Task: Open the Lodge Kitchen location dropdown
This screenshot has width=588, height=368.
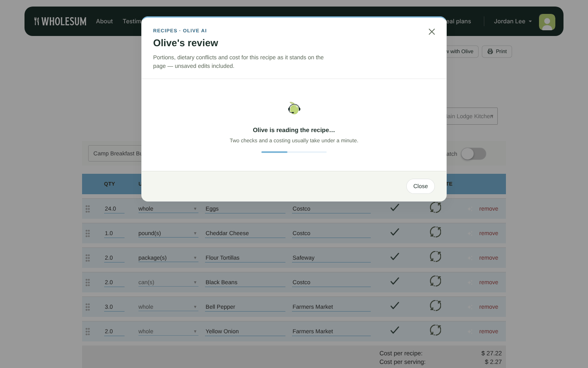Action: click(x=472, y=116)
